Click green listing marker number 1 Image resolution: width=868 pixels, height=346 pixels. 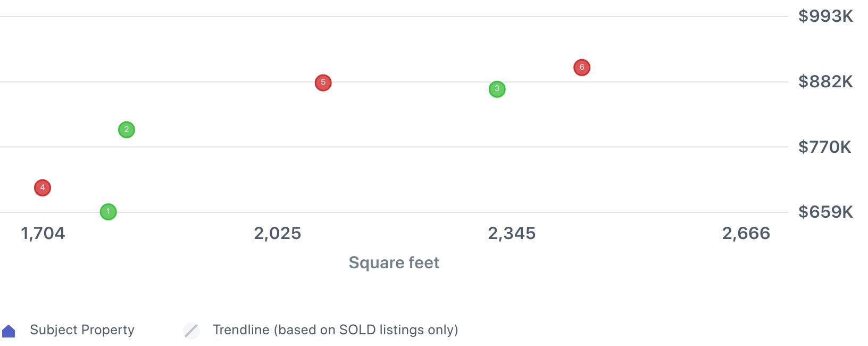[x=108, y=212]
